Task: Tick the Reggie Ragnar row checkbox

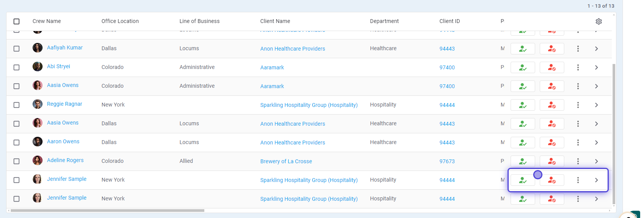Action: (16, 105)
